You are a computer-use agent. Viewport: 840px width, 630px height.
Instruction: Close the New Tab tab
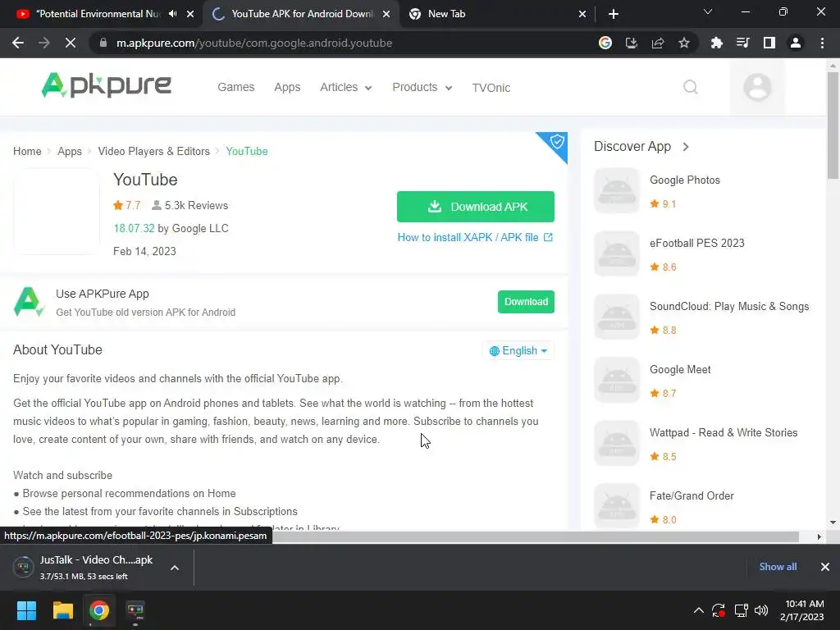tap(582, 14)
